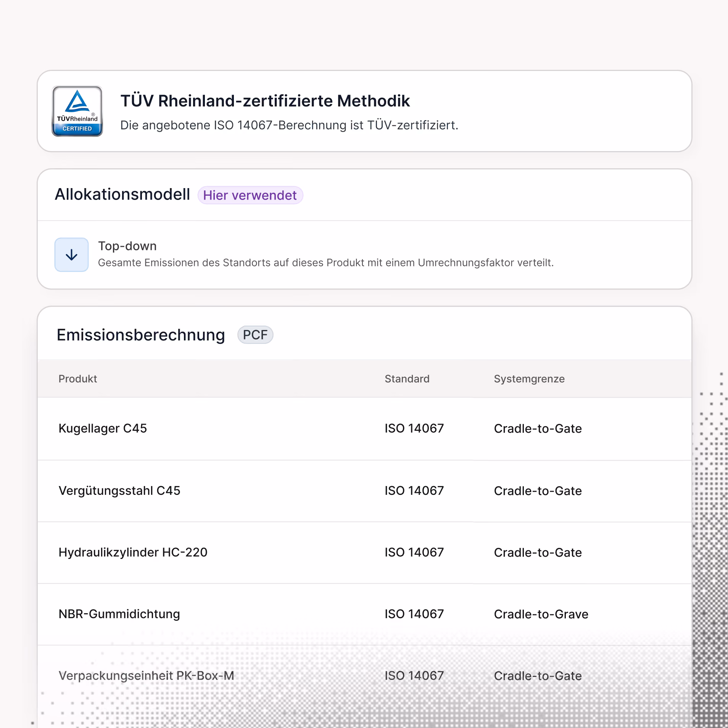
Task: Click the 'Gesamte Emissionen des Standorts' description
Action: click(x=326, y=263)
